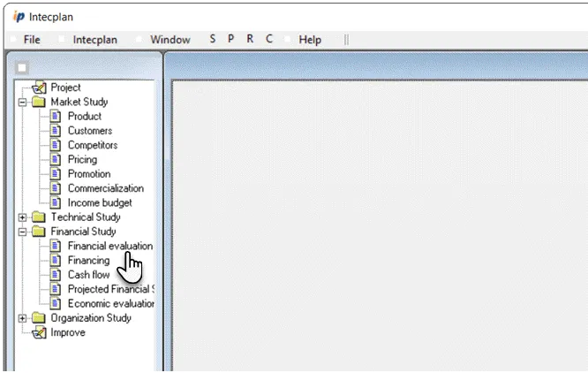588x373 pixels.
Task: Open the Income budget section
Action: (x=100, y=202)
